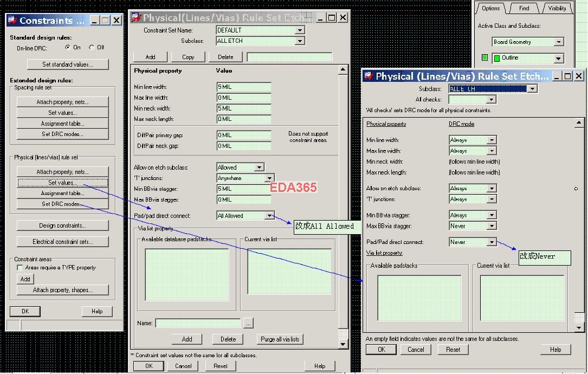
Task: Expand the Constraint Set Name dropdown
Action: tap(300, 30)
